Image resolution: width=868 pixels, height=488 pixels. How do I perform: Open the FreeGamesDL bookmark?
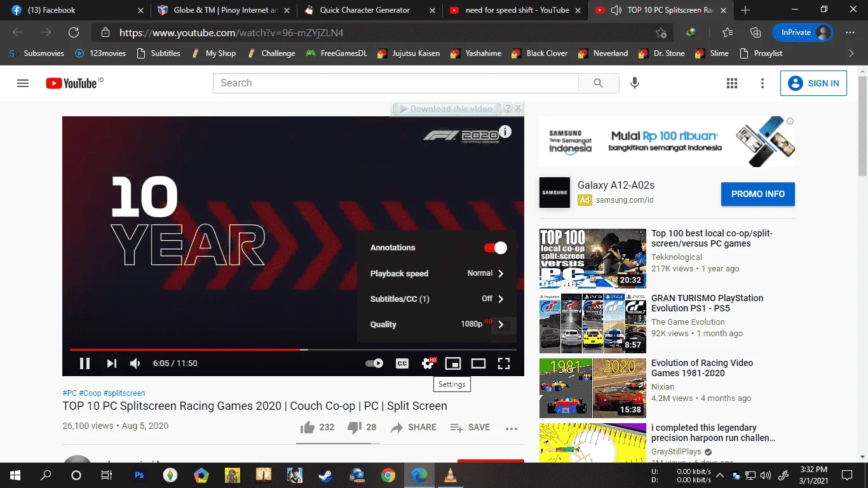point(336,53)
